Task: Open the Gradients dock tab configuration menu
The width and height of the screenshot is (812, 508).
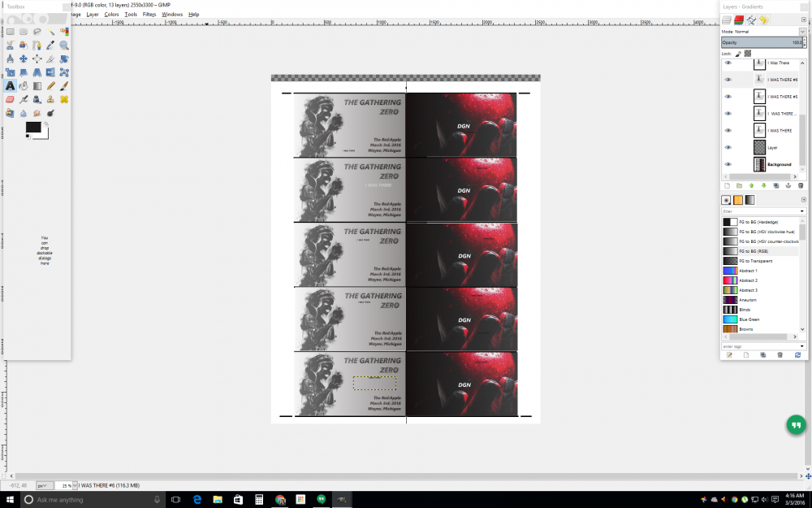Action: pyautogui.click(x=804, y=200)
